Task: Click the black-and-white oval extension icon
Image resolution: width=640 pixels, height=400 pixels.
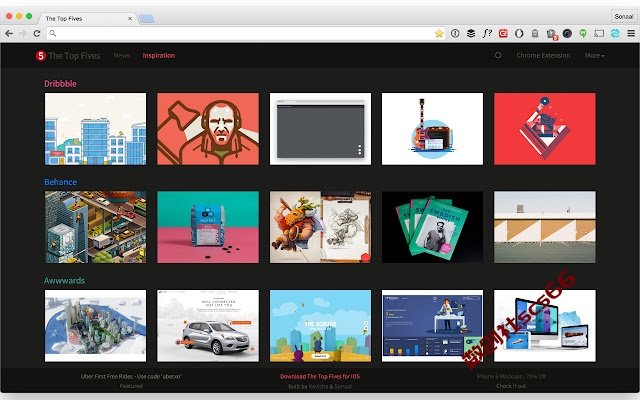Action: tap(519, 33)
